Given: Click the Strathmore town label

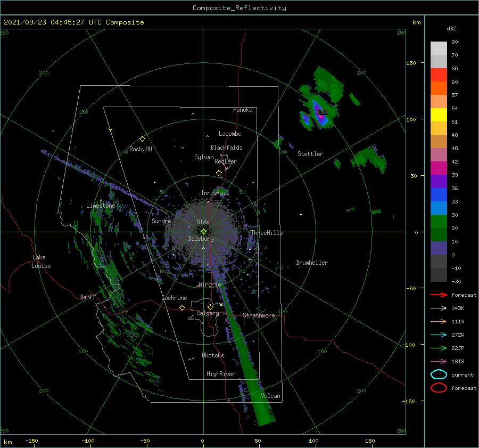Looking at the screenshot, I should pos(259,315).
